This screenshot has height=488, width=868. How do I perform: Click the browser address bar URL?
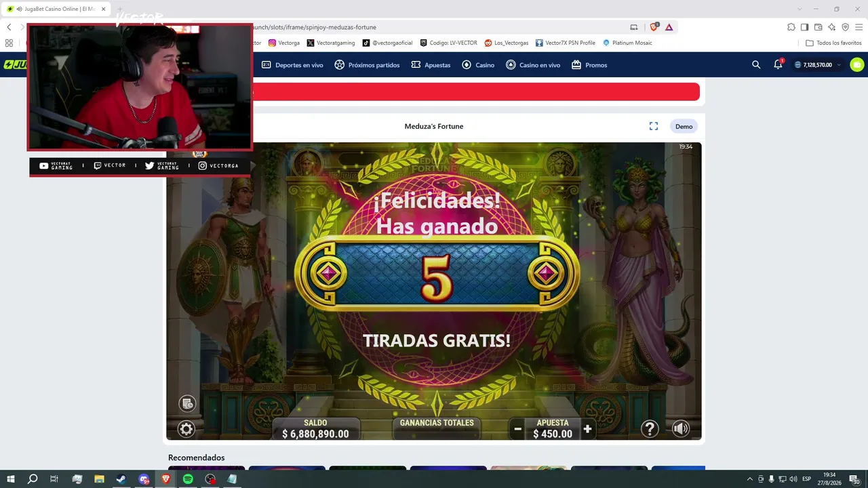click(x=314, y=27)
